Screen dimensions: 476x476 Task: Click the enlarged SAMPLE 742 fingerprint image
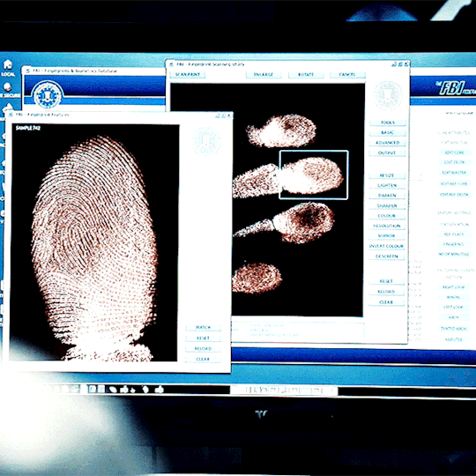pyautogui.click(x=94, y=243)
